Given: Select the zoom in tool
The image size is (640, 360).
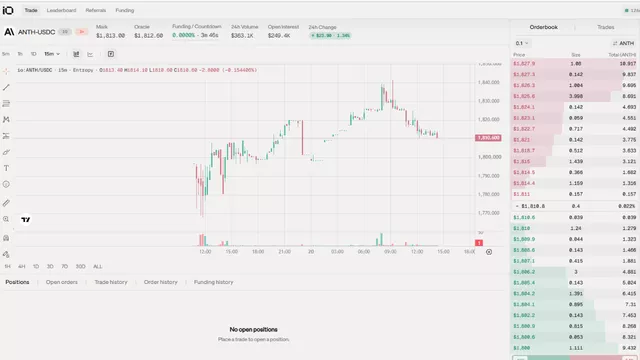Looking at the screenshot, I should (6, 219).
